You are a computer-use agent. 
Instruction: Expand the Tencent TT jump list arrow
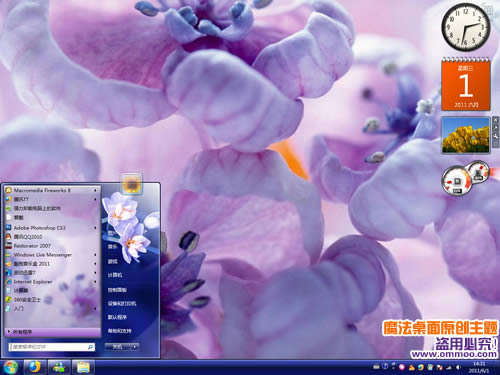[x=95, y=199]
